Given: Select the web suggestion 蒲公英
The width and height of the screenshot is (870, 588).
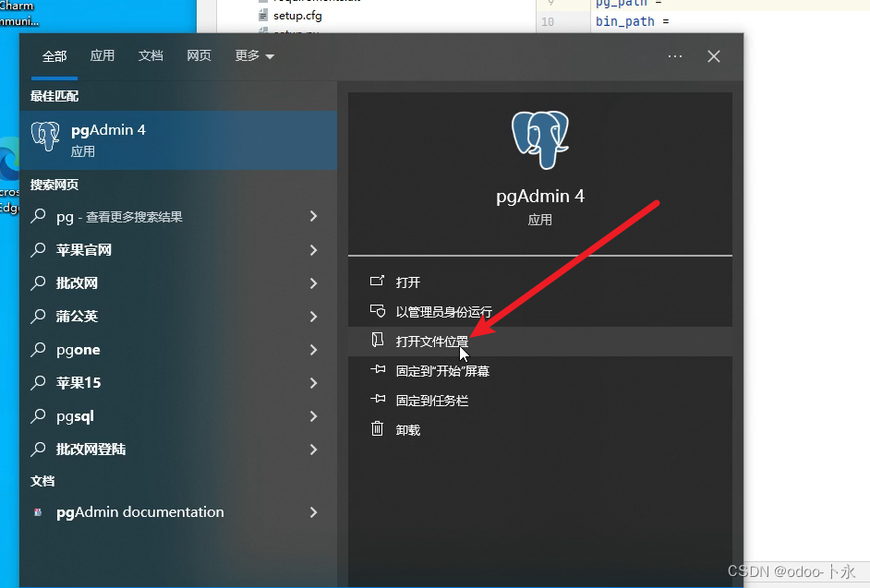Looking at the screenshot, I should pos(178,317).
